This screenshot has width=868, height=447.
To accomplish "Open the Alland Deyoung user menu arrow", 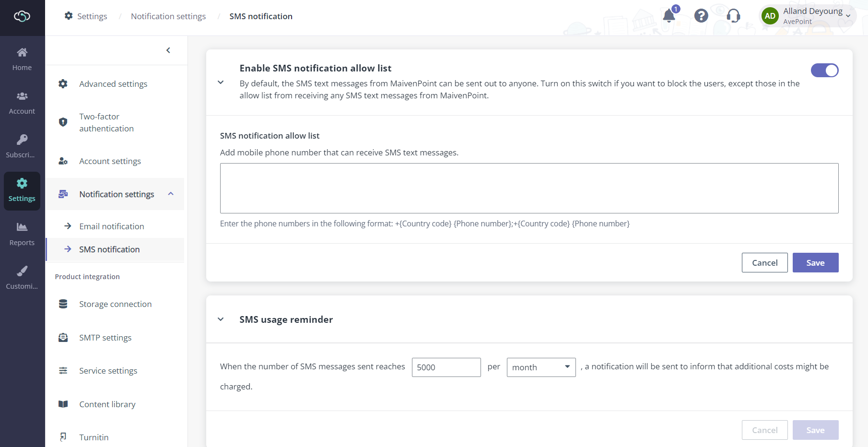I will point(848,16).
